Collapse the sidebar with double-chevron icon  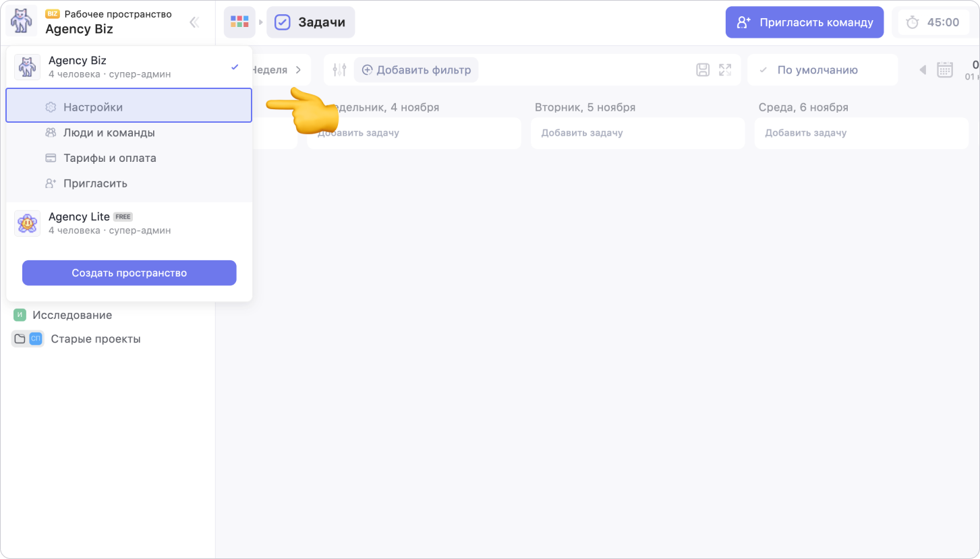pyautogui.click(x=194, y=22)
